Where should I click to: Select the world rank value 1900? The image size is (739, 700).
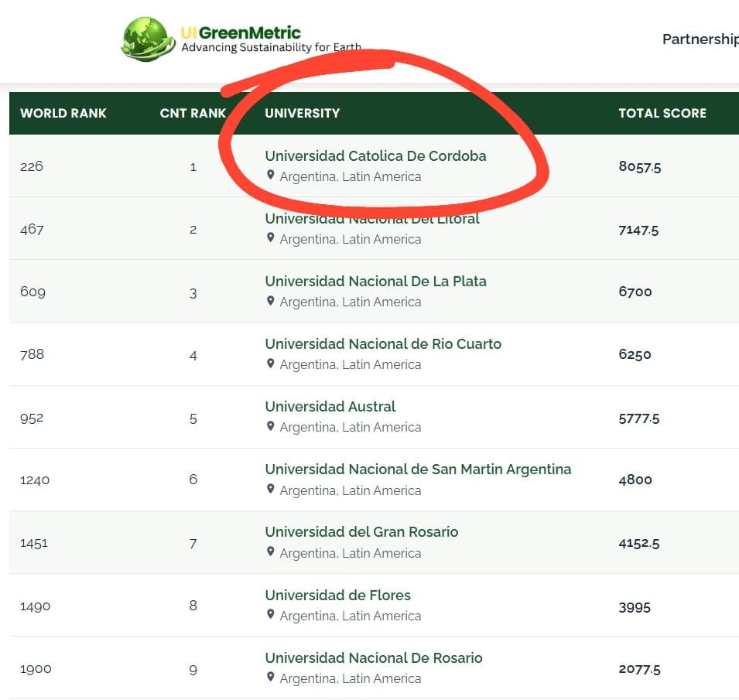36,669
